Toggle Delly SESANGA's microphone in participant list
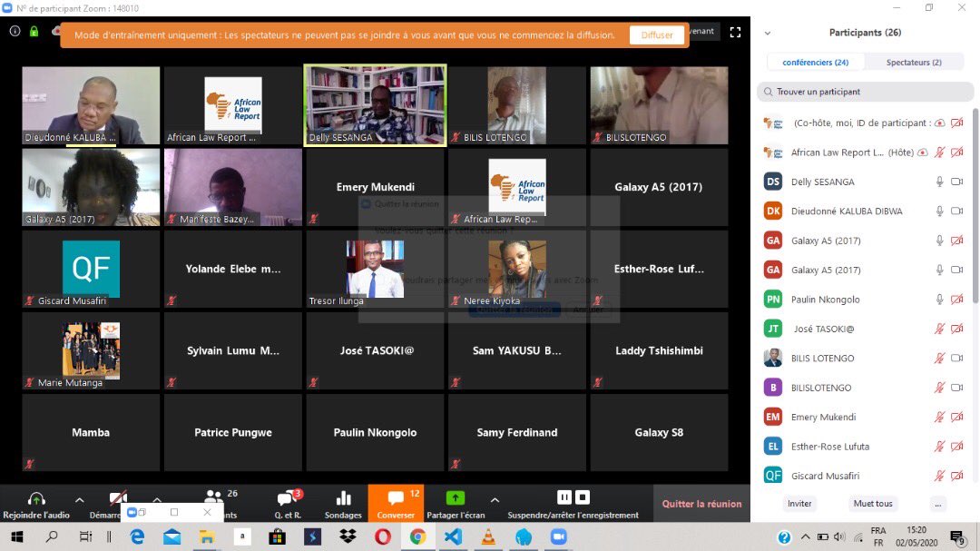 (939, 182)
